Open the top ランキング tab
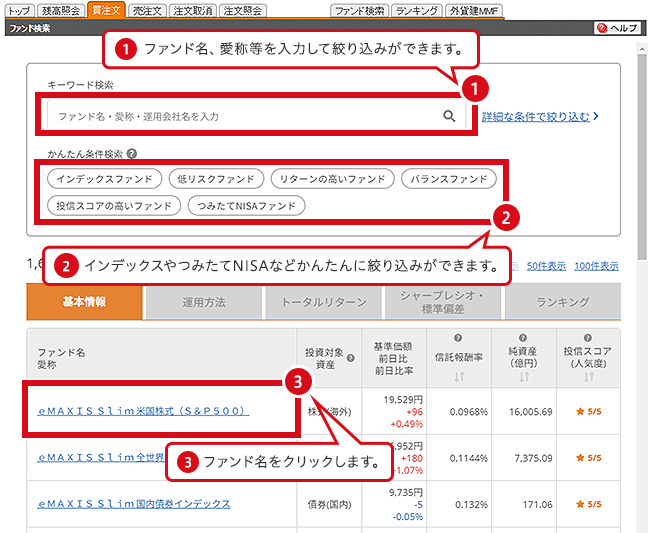660x533 pixels. tap(416, 11)
